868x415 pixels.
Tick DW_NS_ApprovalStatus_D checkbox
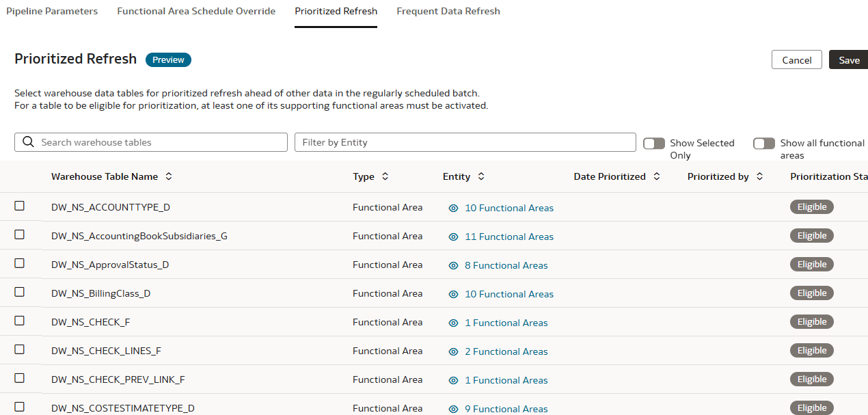20,263
